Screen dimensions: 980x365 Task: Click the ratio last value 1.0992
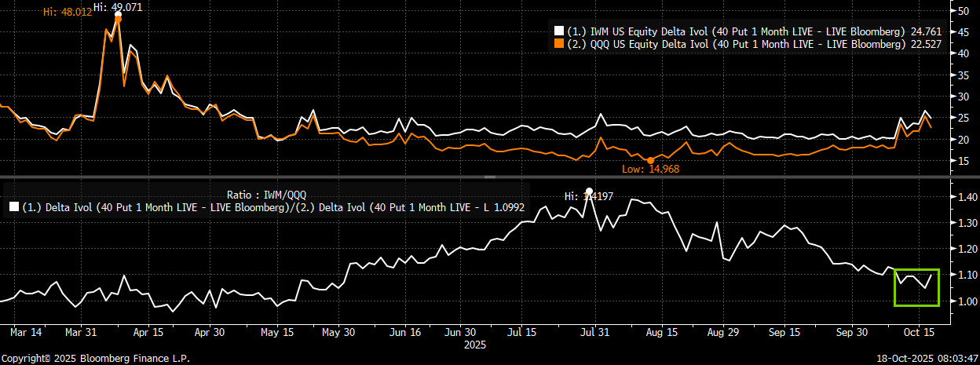[509, 208]
